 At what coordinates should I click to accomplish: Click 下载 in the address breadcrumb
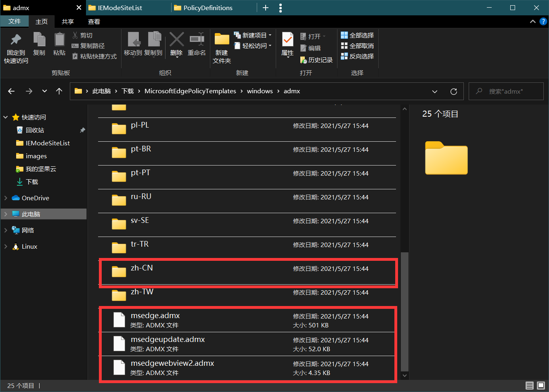(128, 91)
